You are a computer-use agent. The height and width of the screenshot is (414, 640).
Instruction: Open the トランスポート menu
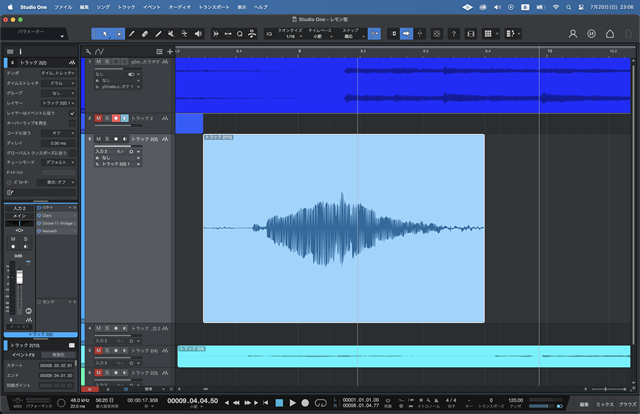pyautogui.click(x=214, y=7)
